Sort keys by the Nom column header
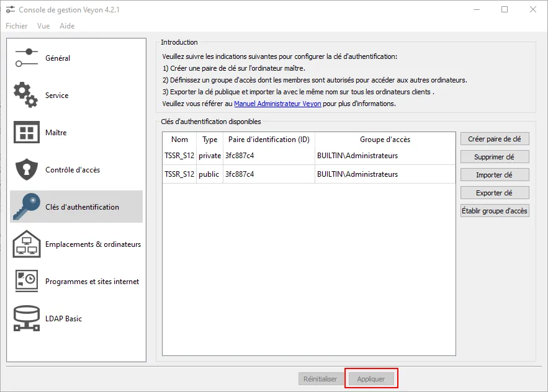 pyautogui.click(x=179, y=140)
